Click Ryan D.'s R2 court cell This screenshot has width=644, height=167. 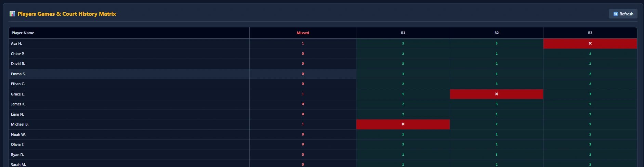(497, 155)
